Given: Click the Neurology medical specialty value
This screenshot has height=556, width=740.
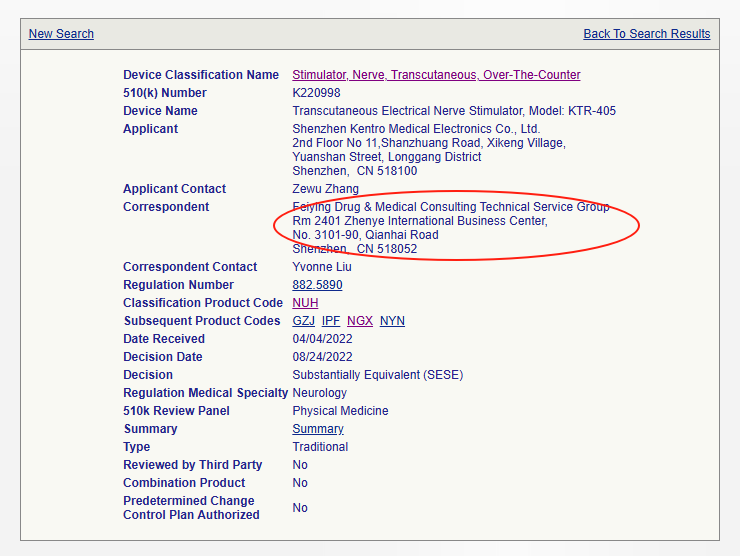Looking at the screenshot, I should click(x=319, y=393).
